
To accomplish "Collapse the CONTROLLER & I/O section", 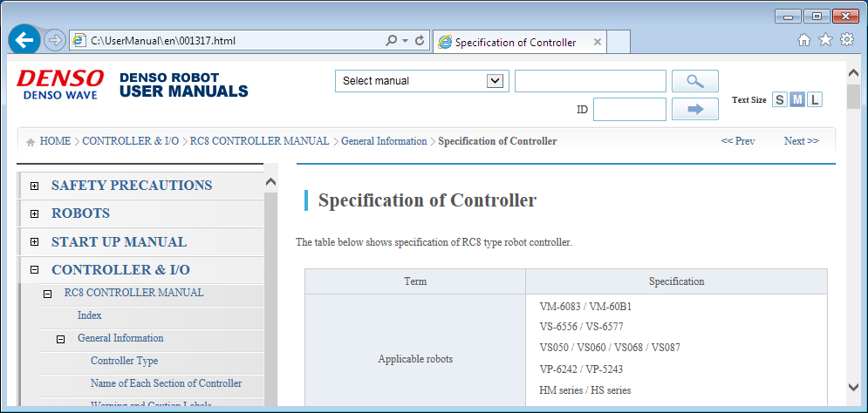I will (x=34, y=270).
